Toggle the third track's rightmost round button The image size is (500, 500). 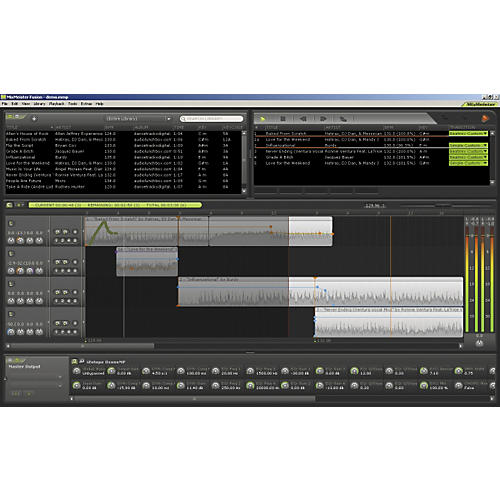tap(75, 292)
